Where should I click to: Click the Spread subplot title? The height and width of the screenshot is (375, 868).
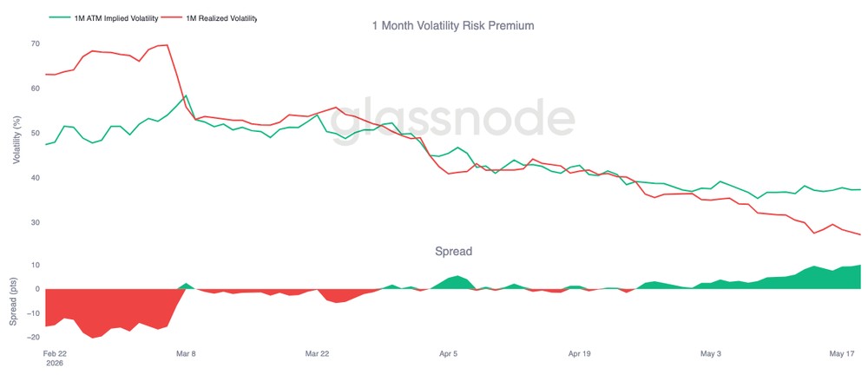pos(453,251)
